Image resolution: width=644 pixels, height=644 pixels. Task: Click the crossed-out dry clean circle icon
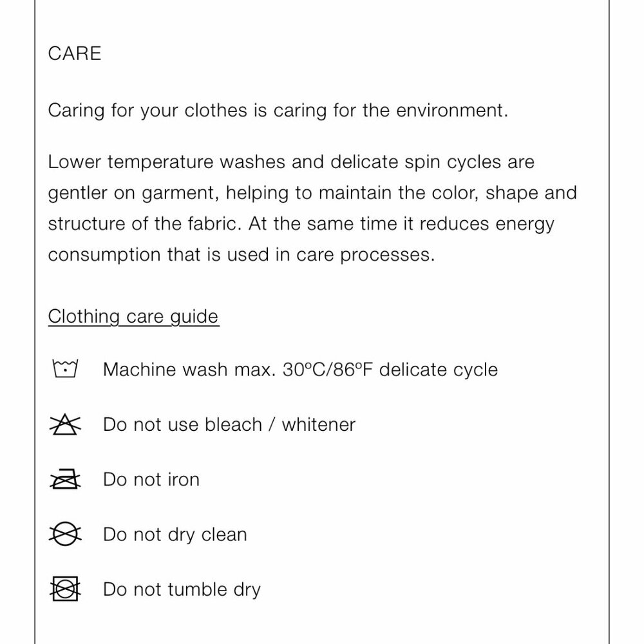tap(65, 534)
